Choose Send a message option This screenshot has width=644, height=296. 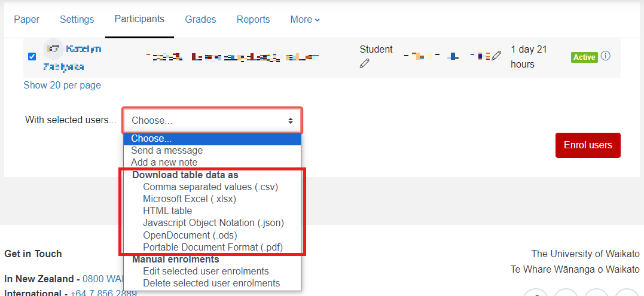(x=167, y=150)
